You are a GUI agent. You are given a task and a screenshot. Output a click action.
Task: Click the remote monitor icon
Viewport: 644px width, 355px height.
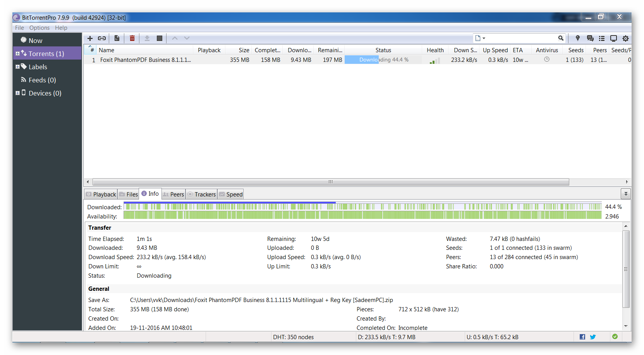[x=613, y=38]
